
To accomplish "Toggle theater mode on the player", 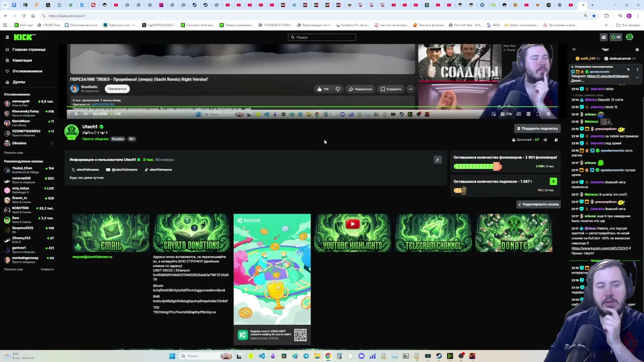I will pos(528,114).
